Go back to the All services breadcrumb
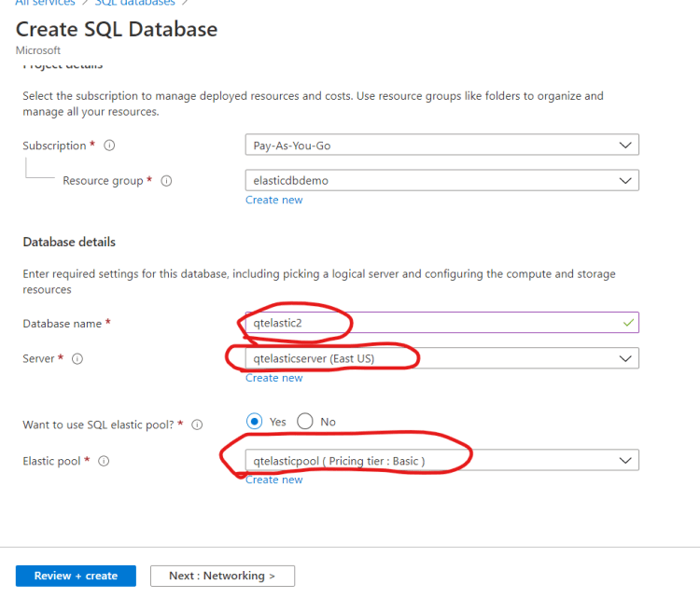This screenshot has height=598, width=700. (x=46, y=3)
